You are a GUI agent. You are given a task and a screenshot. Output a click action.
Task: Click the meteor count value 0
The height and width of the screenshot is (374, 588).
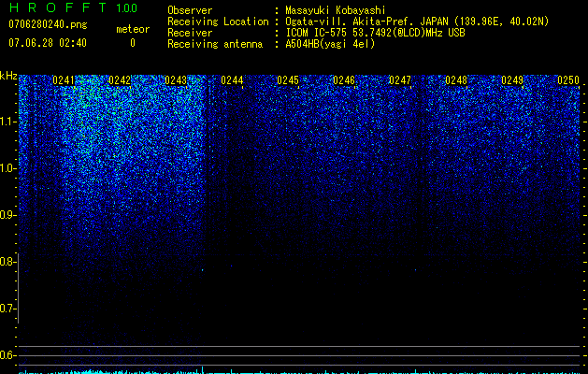133,43
